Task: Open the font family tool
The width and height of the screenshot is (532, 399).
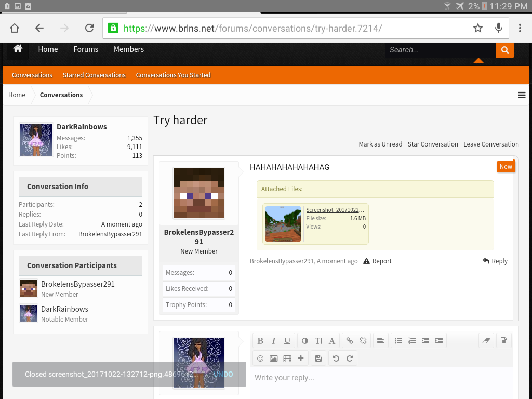Action: pyautogui.click(x=332, y=341)
